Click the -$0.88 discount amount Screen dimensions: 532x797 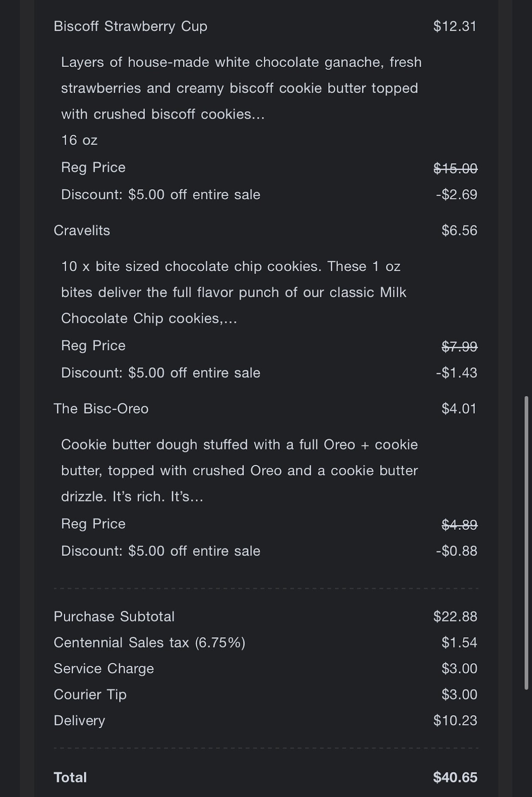(x=456, y=551)
